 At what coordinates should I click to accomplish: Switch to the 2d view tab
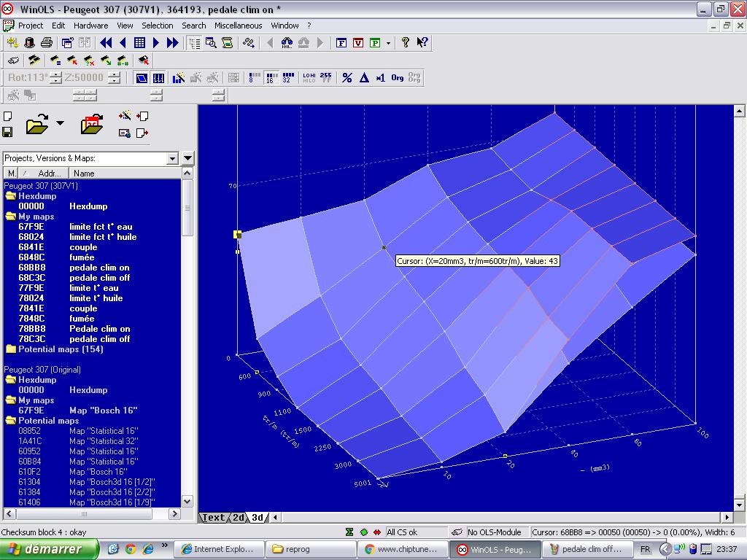coord(239,518)
